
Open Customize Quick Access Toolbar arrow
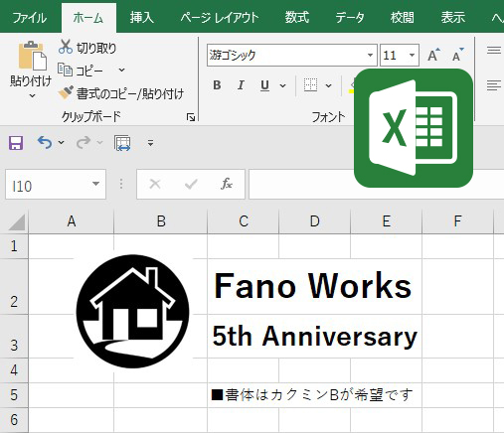pyautogui.click(x=150, y=143)
